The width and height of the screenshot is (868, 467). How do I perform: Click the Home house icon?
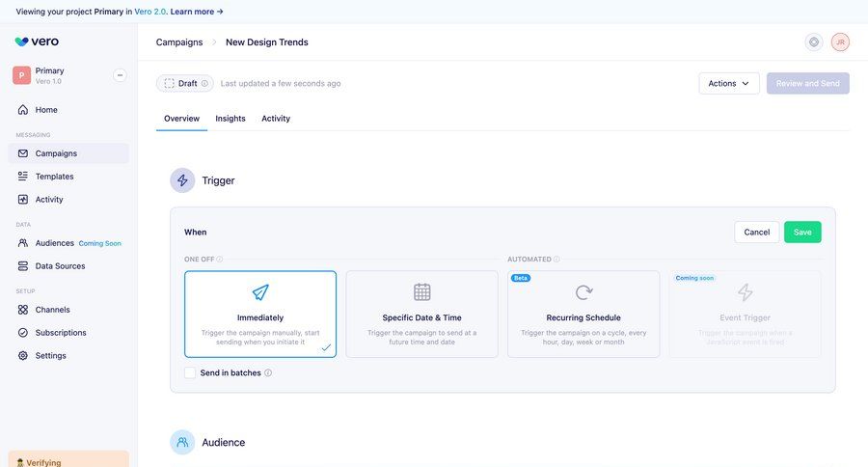click(x=23, y=110)
